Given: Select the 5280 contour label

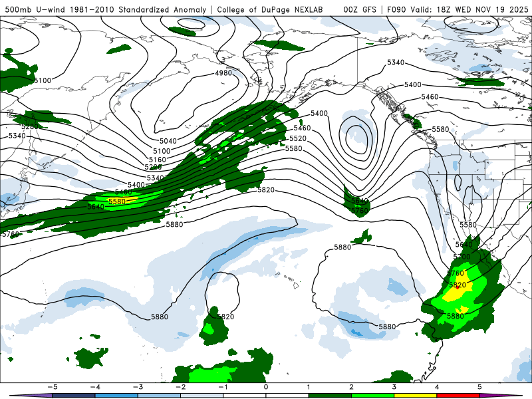Looking at the screenshot, I should 30,127.
